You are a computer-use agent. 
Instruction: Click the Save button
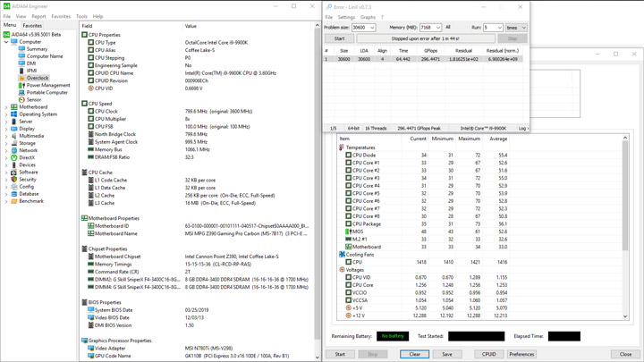447,354
